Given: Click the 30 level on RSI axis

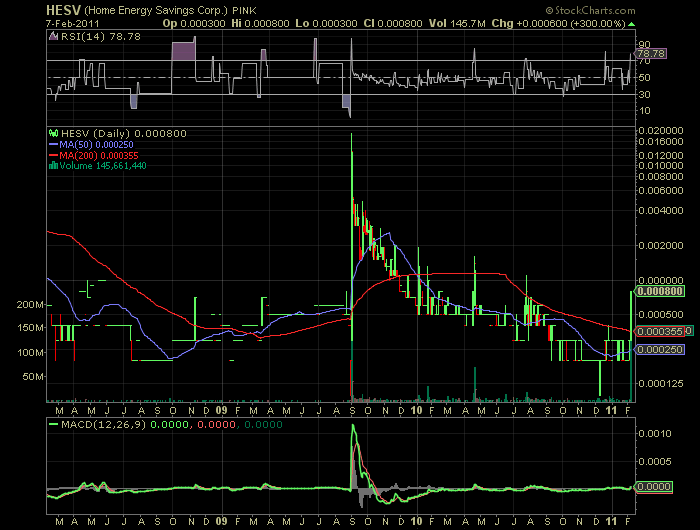Looking at the screenshot, I should click(x=645, y=94).
